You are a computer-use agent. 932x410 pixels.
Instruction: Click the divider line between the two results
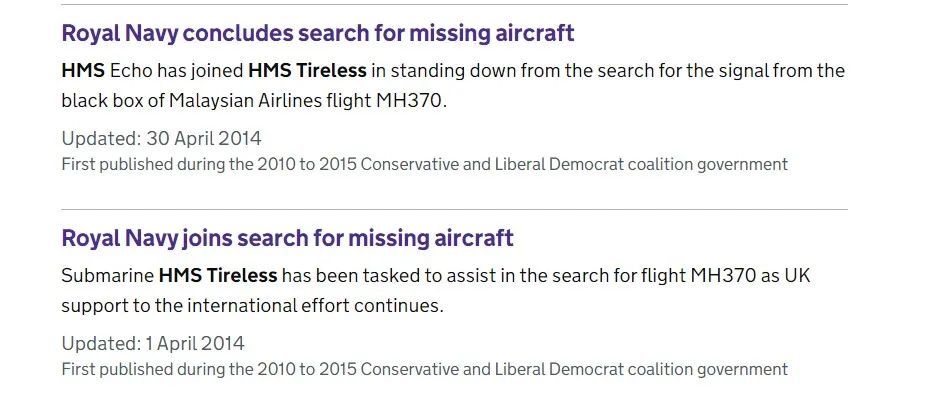[454, 209]
